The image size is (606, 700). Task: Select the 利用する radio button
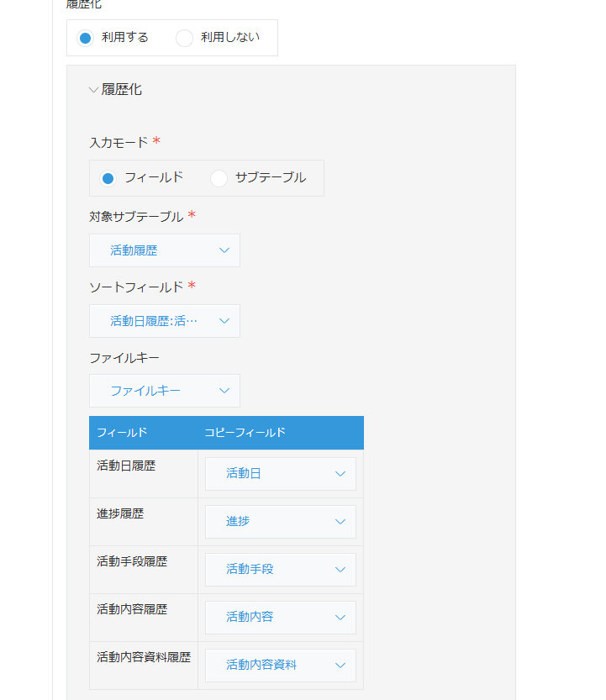(85, 38)
